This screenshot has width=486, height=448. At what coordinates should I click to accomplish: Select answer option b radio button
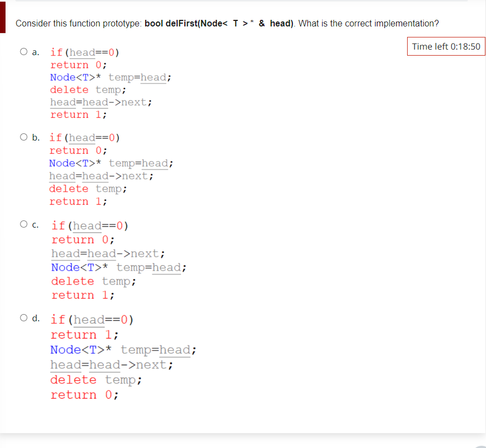click(24, 136)
